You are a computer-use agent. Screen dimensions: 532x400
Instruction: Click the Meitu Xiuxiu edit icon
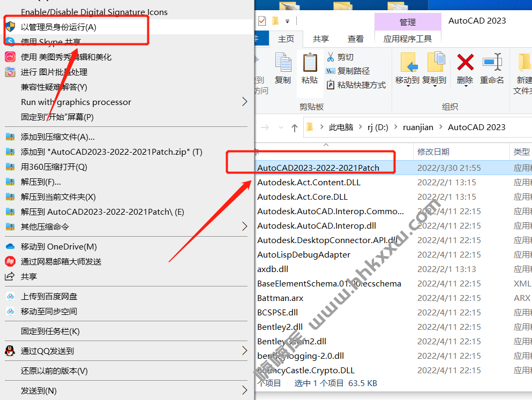(10, 57)
